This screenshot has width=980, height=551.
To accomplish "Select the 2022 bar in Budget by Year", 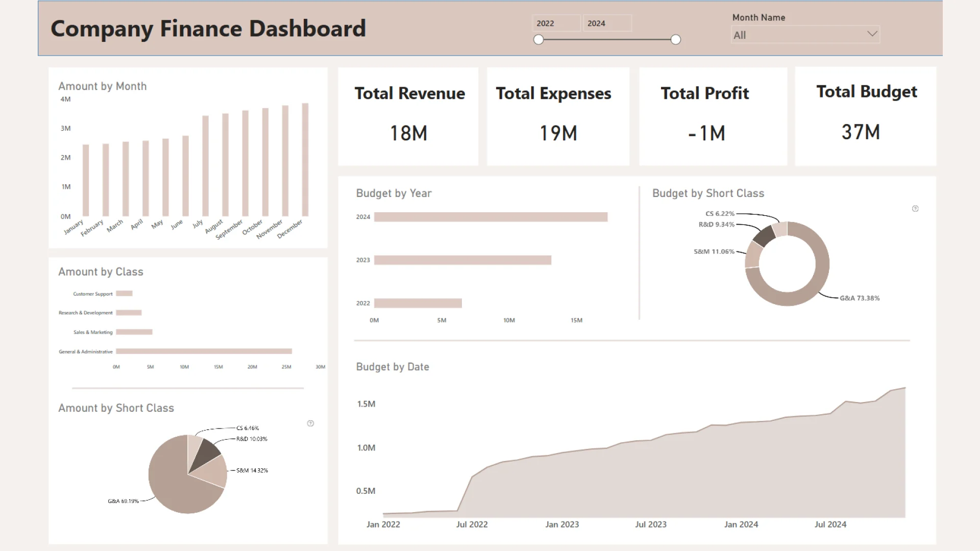I will (418, 303).
